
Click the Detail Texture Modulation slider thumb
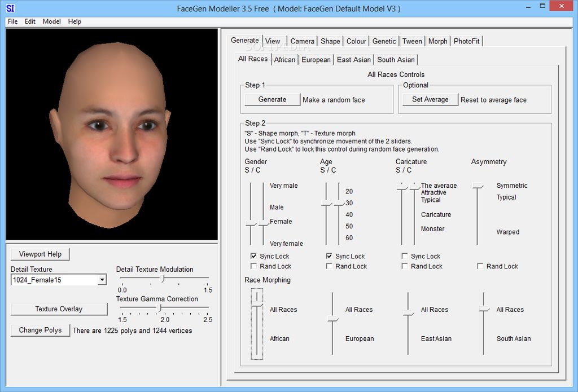pos(163,278)
